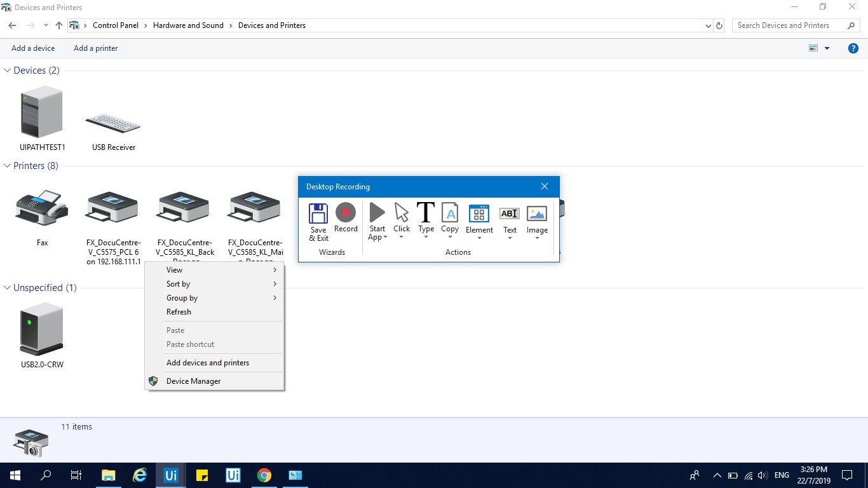
Task: Open the View submenu in context menu
Action: pyautogui.click(x=215, y=270)
